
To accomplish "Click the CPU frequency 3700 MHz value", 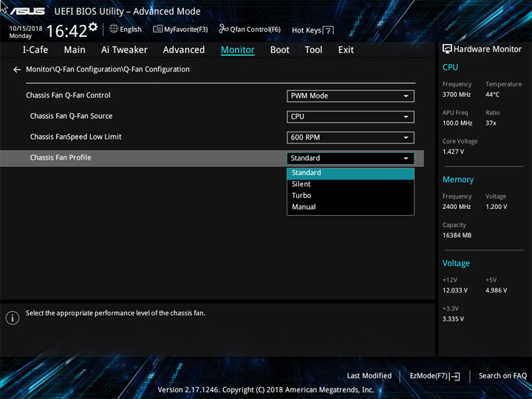I will pos(457,95).
